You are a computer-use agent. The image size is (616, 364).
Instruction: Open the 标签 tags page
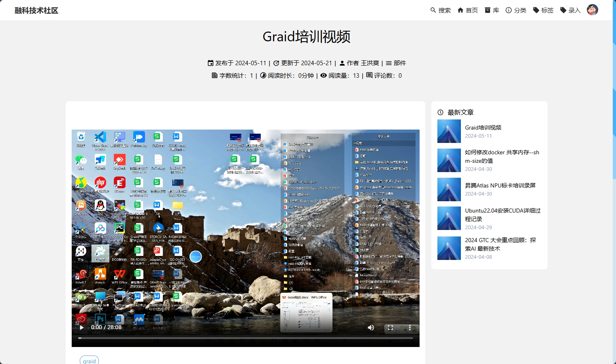543,10
